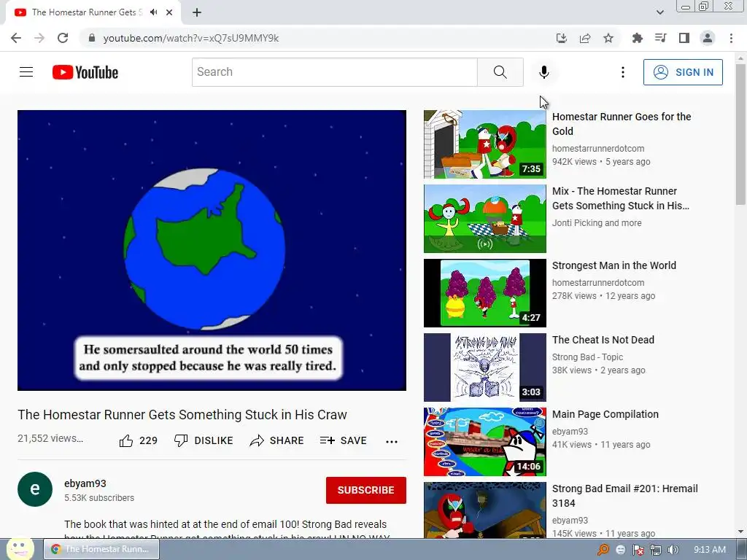Open ebyam93 channel name link
The image size is (747, 560).
(85, 483)
